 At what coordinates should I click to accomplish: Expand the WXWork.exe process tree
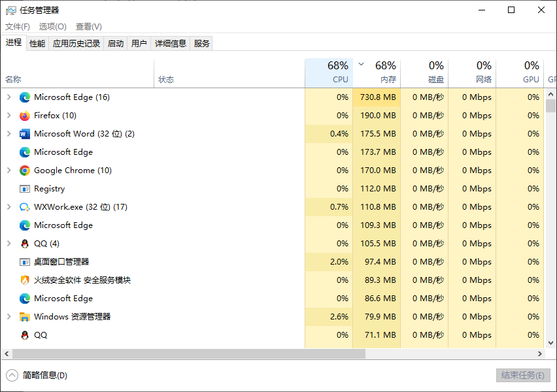(x=8, y=207)
